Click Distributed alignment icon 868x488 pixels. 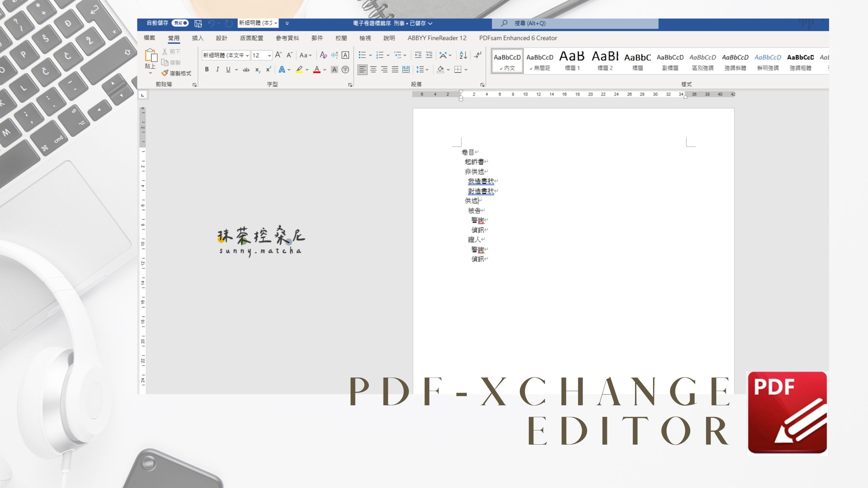click(x=406, y=69)
